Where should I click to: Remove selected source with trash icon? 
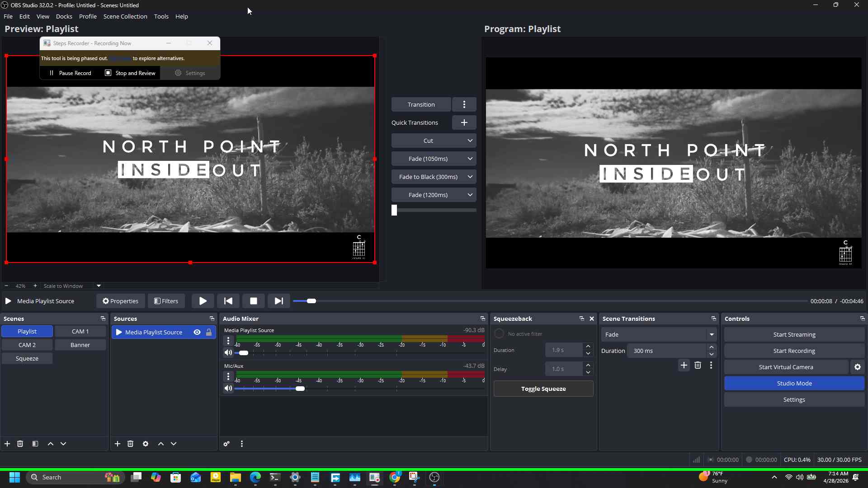131,444
